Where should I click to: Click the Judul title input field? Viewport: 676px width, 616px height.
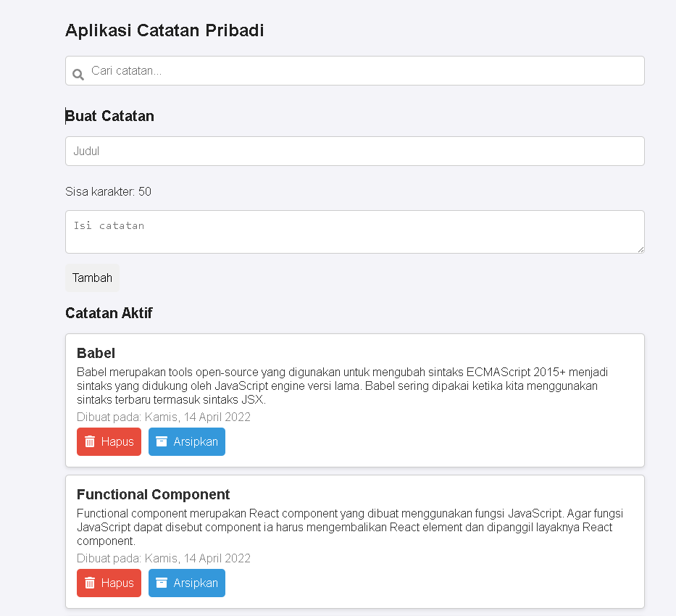355,151
